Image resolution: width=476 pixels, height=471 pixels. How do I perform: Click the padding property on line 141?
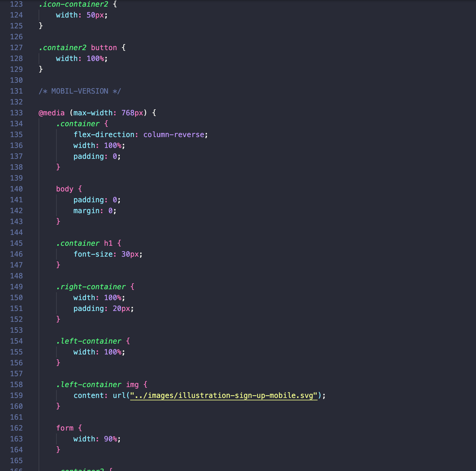click(89, 200)
